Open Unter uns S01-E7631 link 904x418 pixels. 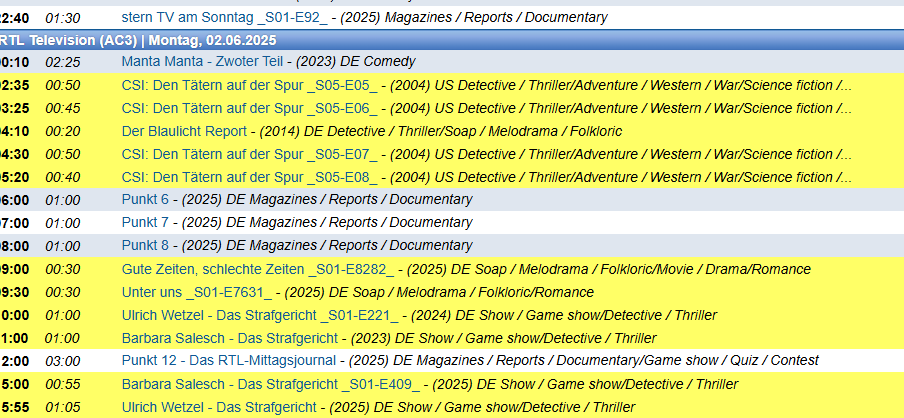[x=197, y=292]
